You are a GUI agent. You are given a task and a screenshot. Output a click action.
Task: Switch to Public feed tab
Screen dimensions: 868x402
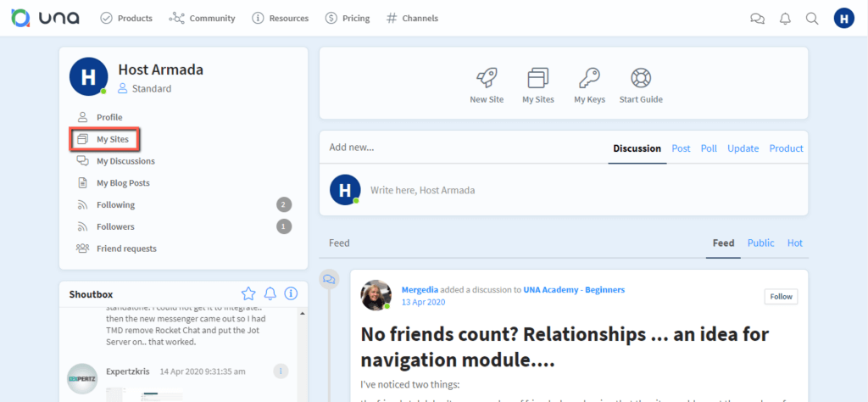coord(761,243)
